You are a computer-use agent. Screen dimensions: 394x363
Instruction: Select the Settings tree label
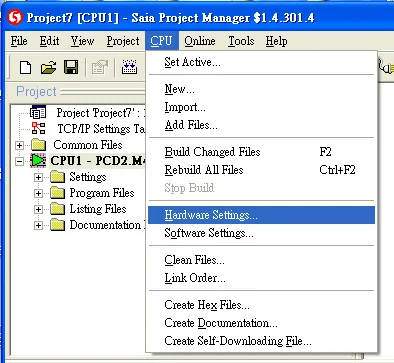tap(88, 177)
